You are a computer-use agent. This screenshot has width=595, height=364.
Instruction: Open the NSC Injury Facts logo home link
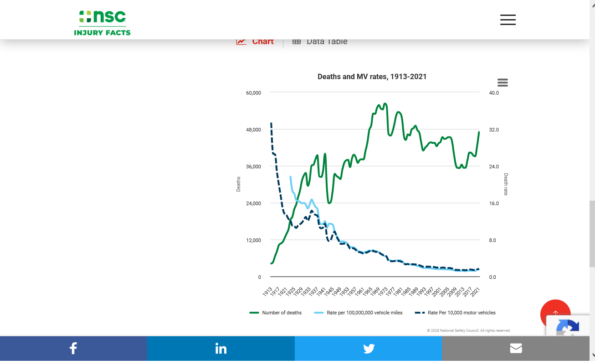click(x=102, y=23)
